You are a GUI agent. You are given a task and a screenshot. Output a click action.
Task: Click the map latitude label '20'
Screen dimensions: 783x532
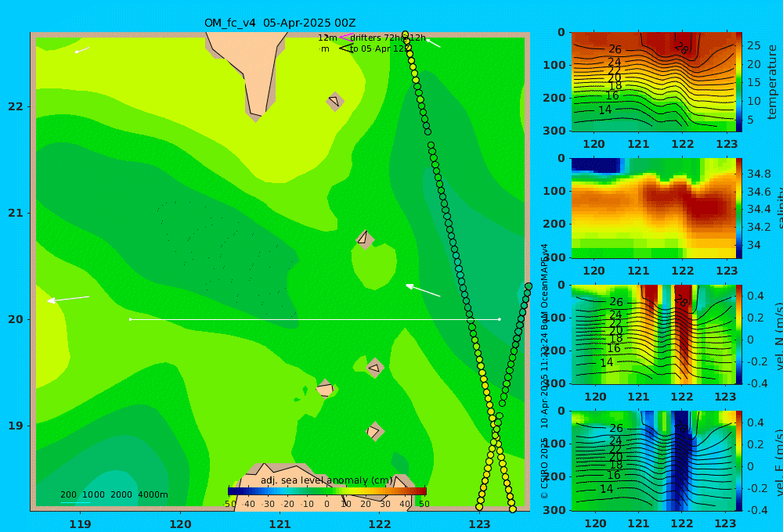[16, 319]
